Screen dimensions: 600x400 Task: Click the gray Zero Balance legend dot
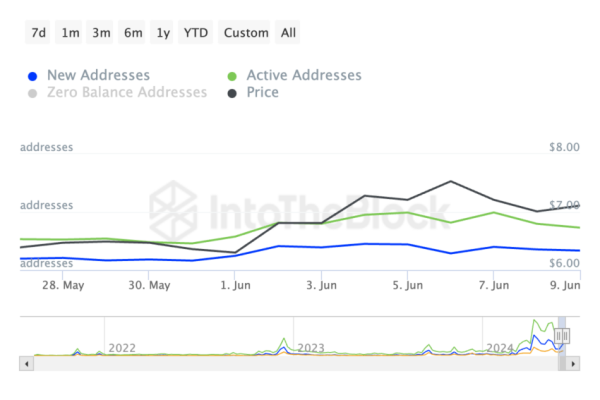click(33, 92)
